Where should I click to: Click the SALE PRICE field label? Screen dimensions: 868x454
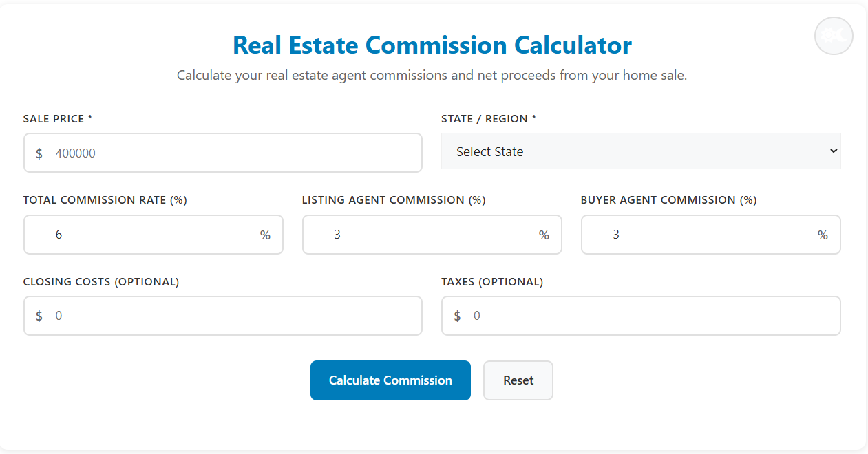pos(56,118)
